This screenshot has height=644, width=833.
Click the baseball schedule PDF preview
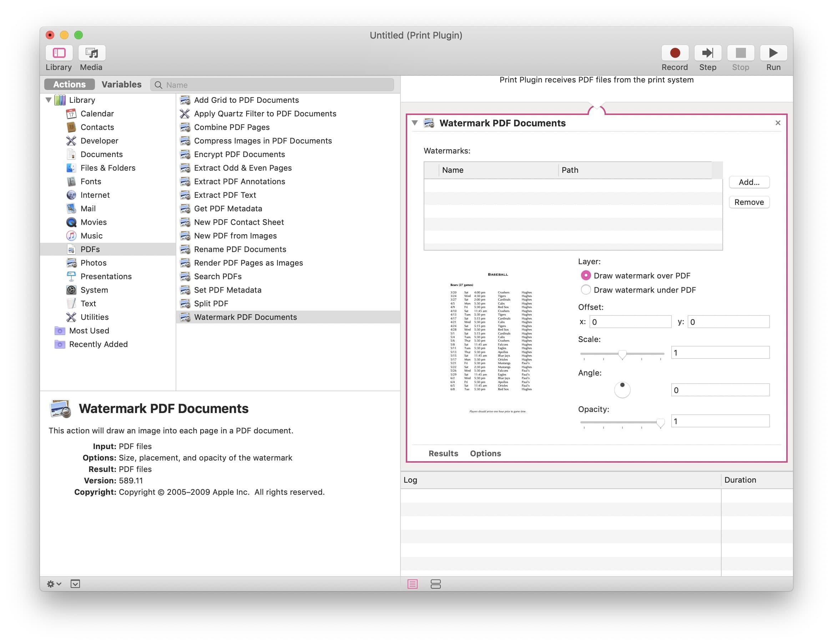498,342
